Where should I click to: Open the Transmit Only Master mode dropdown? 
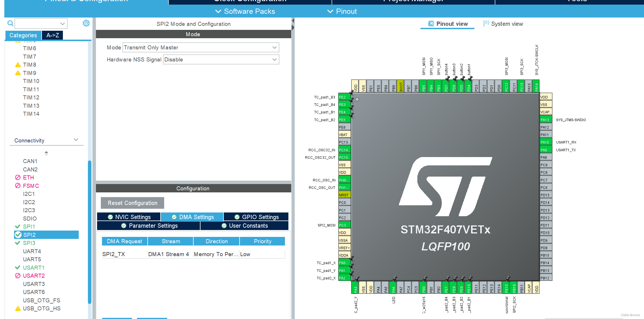[x=200, y=47]
